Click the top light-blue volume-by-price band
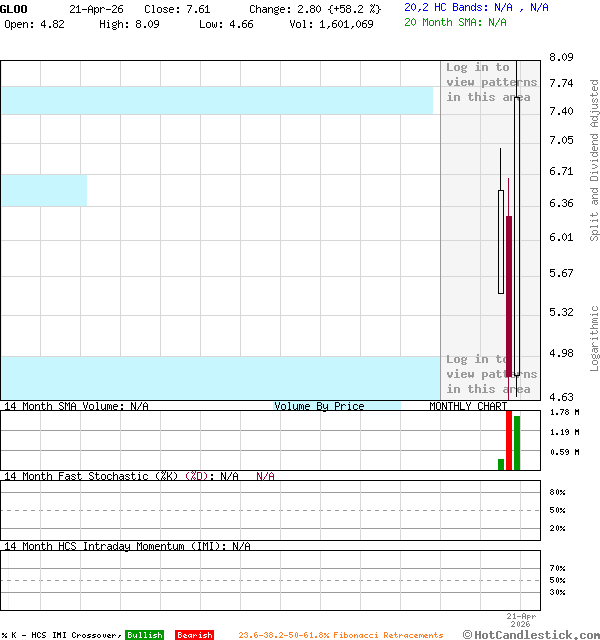 (x=216, y=100)
